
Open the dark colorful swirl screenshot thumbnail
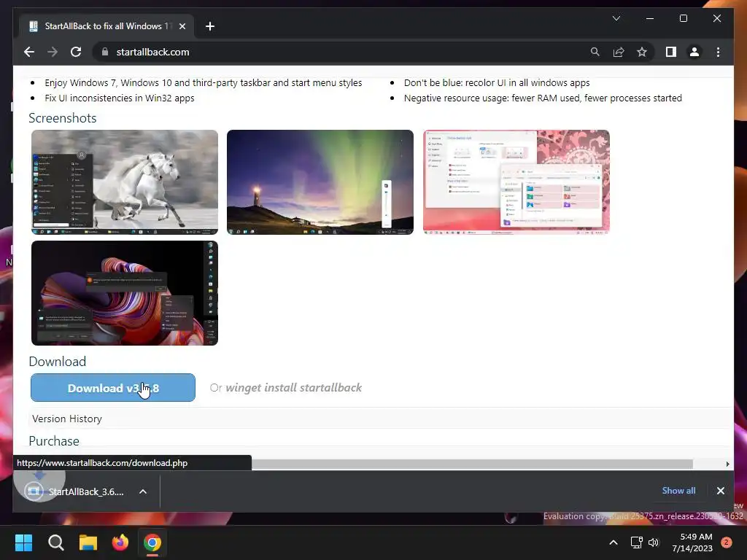click(125, 293)
